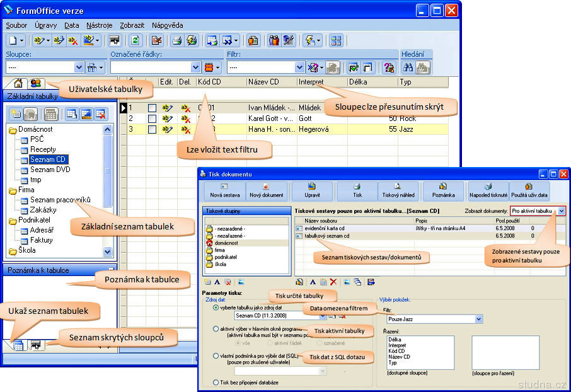This screenshot has width=571, height=392.
Task: Click delete icon in row 3 of the table
Action: 186,129
